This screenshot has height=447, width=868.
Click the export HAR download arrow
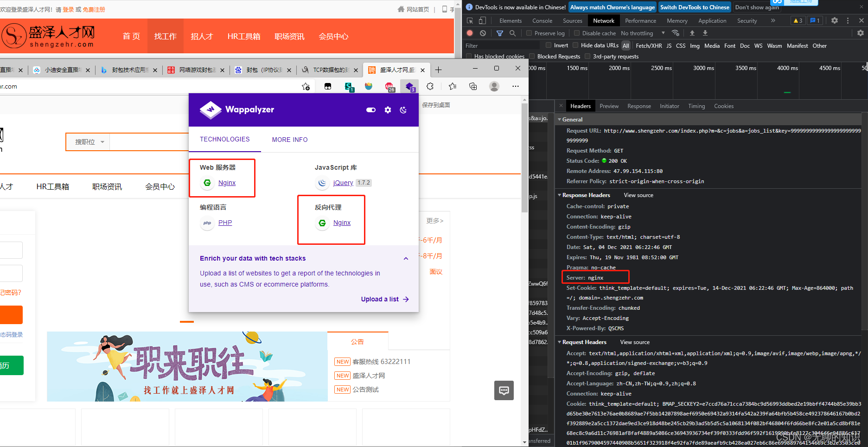click(x=705, y=33)
